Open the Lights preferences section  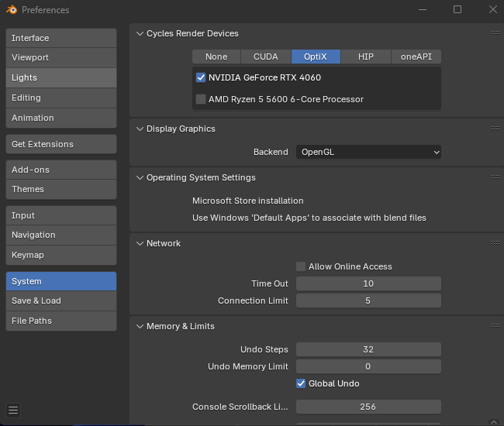click(61, 77)
